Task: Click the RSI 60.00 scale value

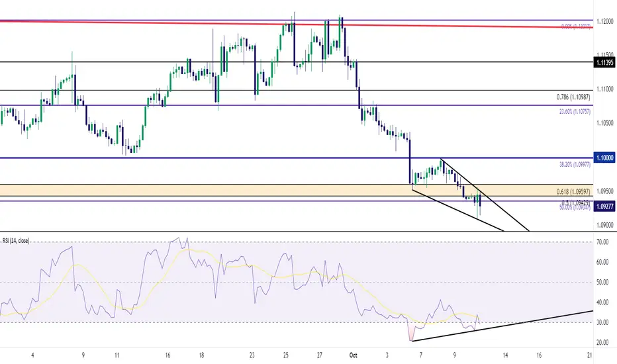Action: point(602,262)
